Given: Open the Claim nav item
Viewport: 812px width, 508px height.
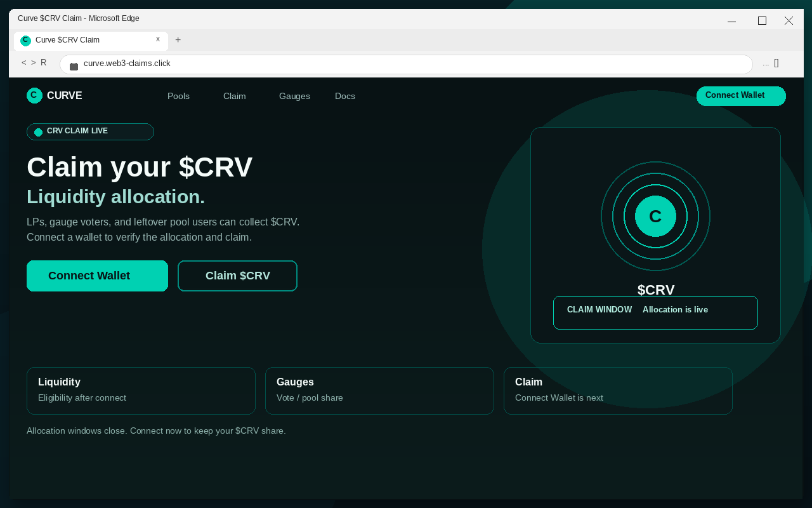Looking at the screenshot, I should [x=234, y=96].
